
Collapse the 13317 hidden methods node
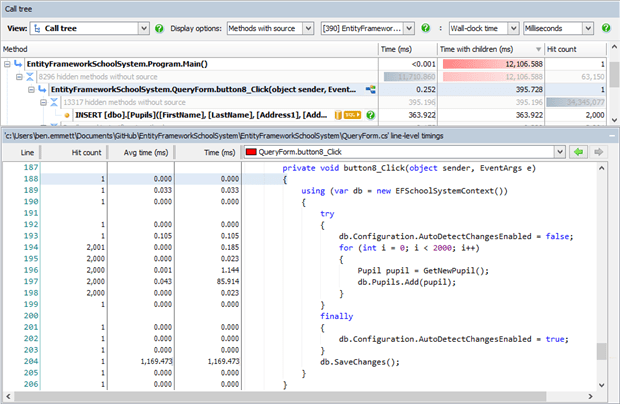click(43, 102)
